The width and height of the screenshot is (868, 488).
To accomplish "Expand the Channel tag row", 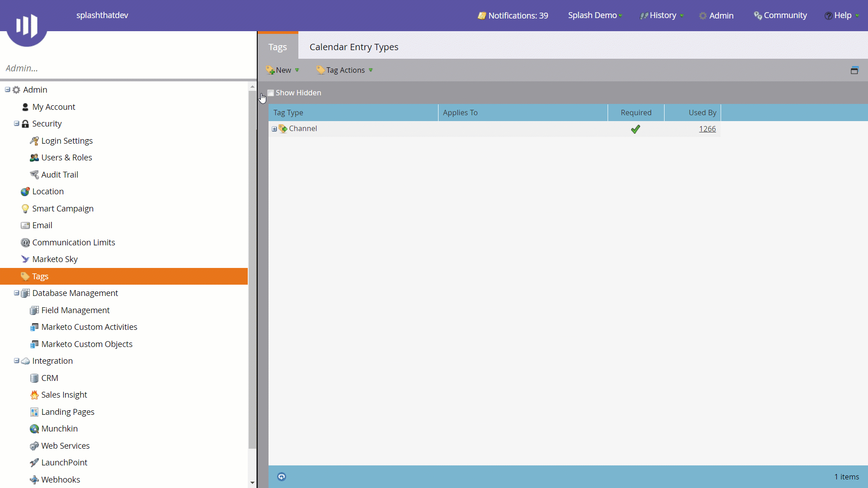I will (x=274, y=129).
